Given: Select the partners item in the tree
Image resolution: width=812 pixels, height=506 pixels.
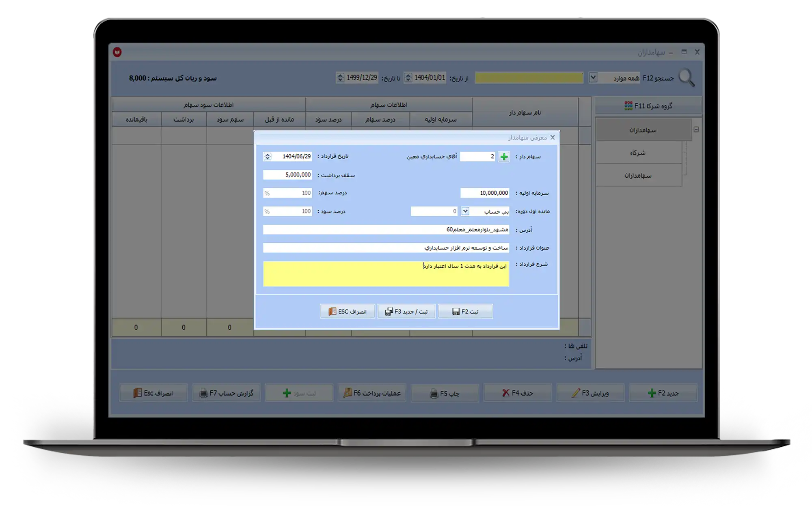Looking at the screenshot, I should point(638,153).
